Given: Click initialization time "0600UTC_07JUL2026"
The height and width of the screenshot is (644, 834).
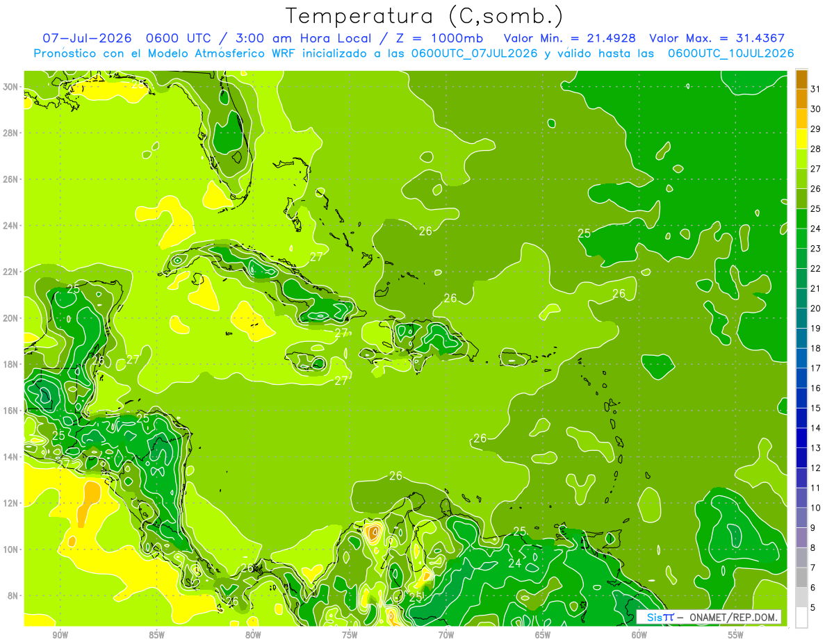Looking at the screenshot, I should pyautogui.click(x=474, y=53).
